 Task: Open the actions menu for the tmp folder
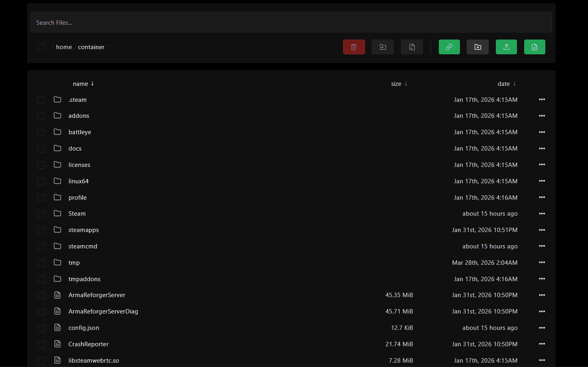(x=542, y=262)
